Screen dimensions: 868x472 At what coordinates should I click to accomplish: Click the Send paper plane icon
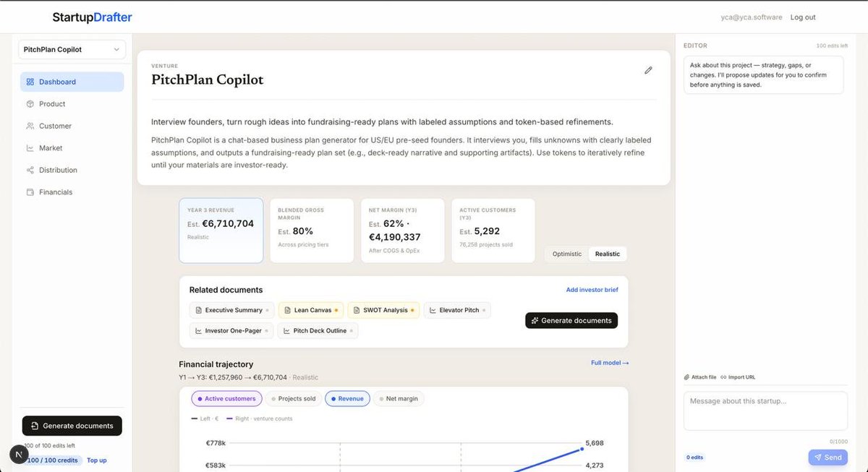818,458
